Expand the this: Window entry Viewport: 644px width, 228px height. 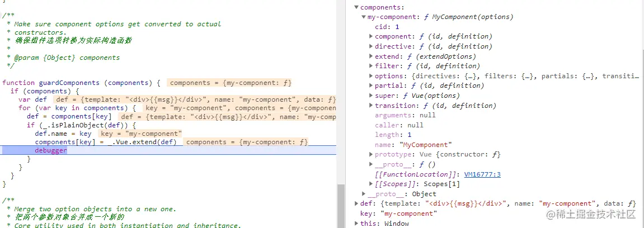pos(356,224)
